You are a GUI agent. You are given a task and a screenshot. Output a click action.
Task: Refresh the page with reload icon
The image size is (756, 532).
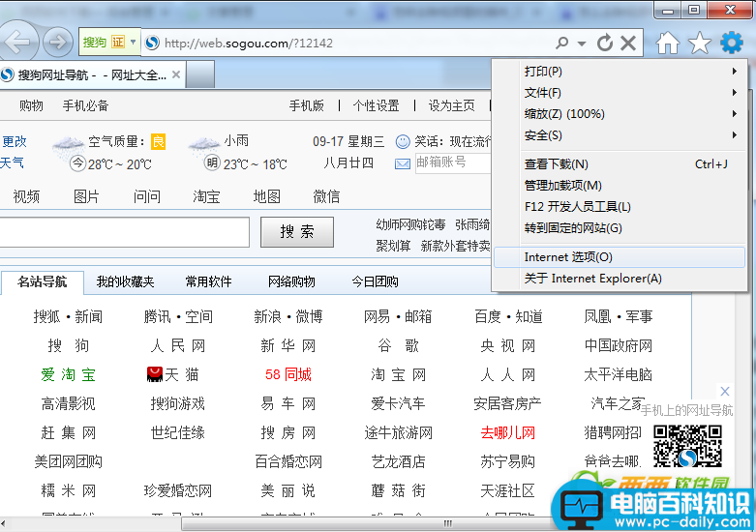point(605,43)
